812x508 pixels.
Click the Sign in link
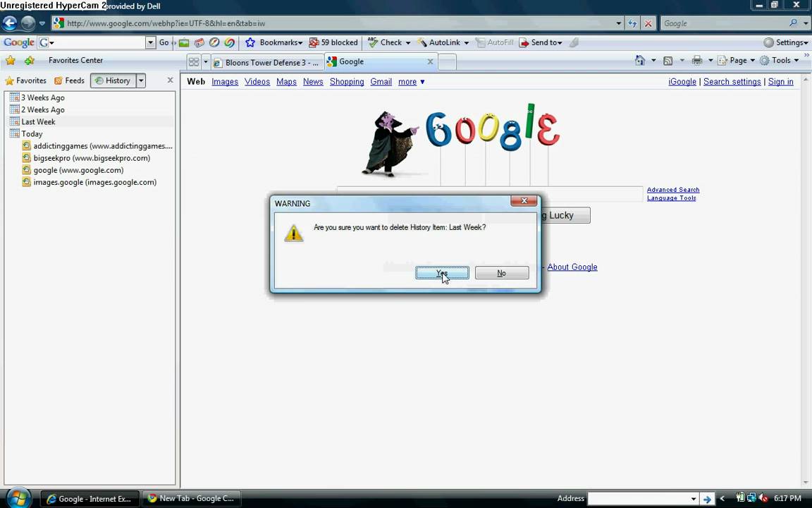[780, 82]
